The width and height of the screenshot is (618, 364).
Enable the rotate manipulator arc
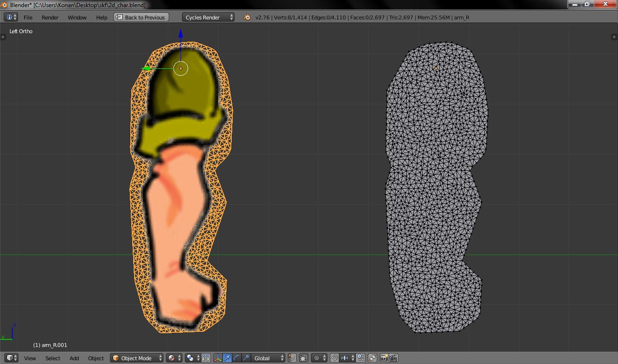(236, 358)
